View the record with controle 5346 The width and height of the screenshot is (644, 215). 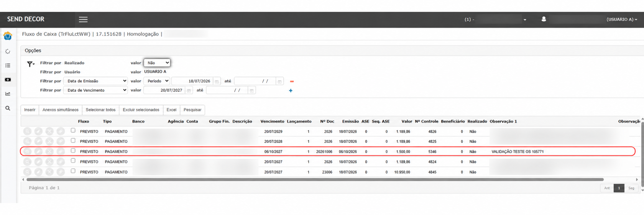pyautogui.click(x=27, y=152)
